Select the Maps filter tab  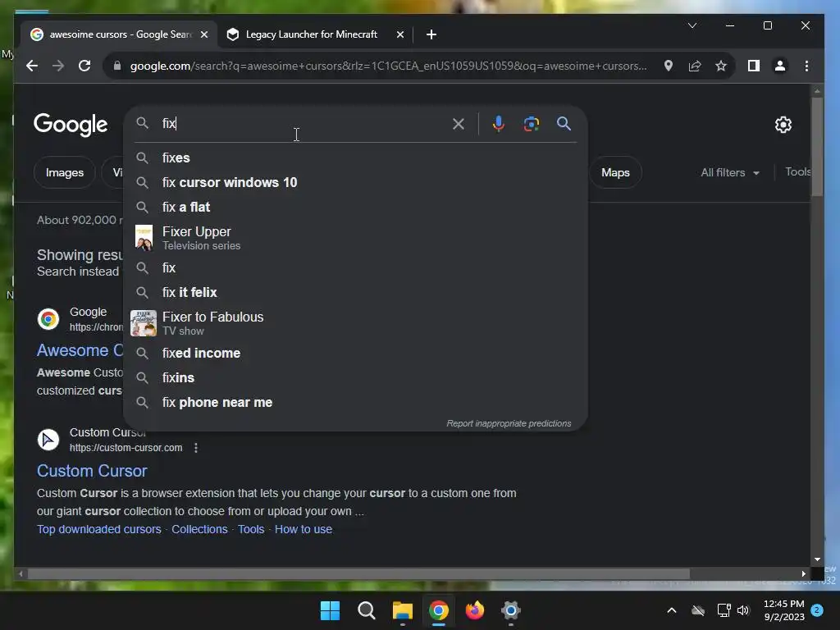[615, 172]
